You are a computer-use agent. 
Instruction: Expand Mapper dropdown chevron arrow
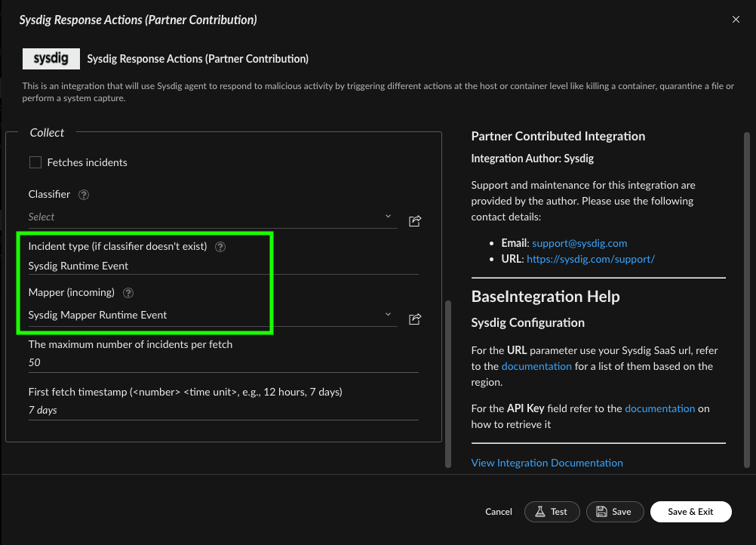(388, 315)
